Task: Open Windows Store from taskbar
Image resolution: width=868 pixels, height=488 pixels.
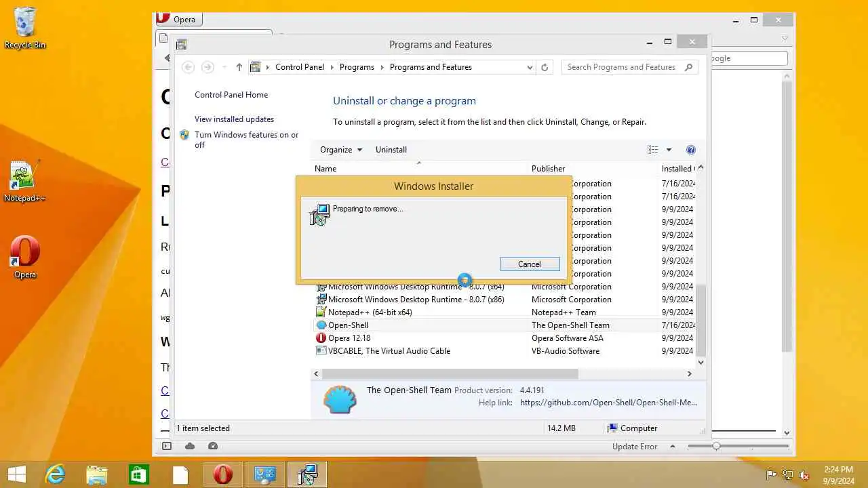Action: pyautogui.click(x=138, y=474)
